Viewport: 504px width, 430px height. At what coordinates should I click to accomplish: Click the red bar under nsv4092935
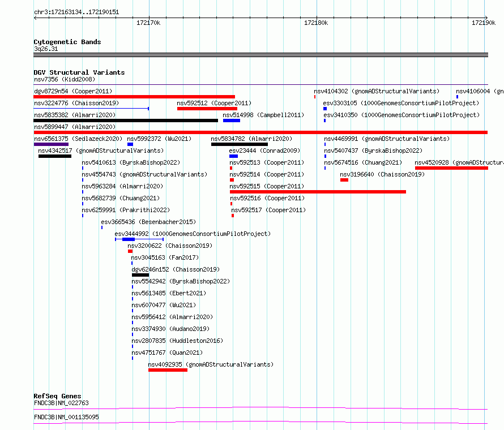pyautogui.click(x=168, y=370)
